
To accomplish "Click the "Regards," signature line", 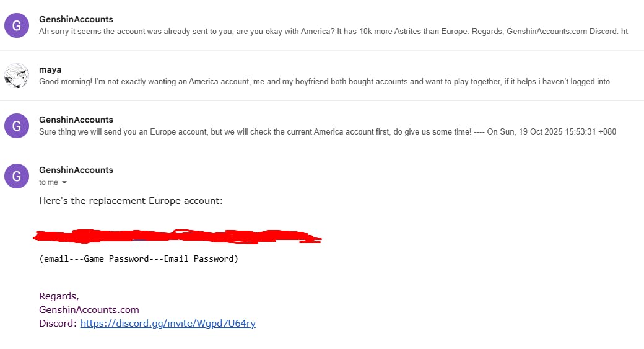I will coord(59,296).
